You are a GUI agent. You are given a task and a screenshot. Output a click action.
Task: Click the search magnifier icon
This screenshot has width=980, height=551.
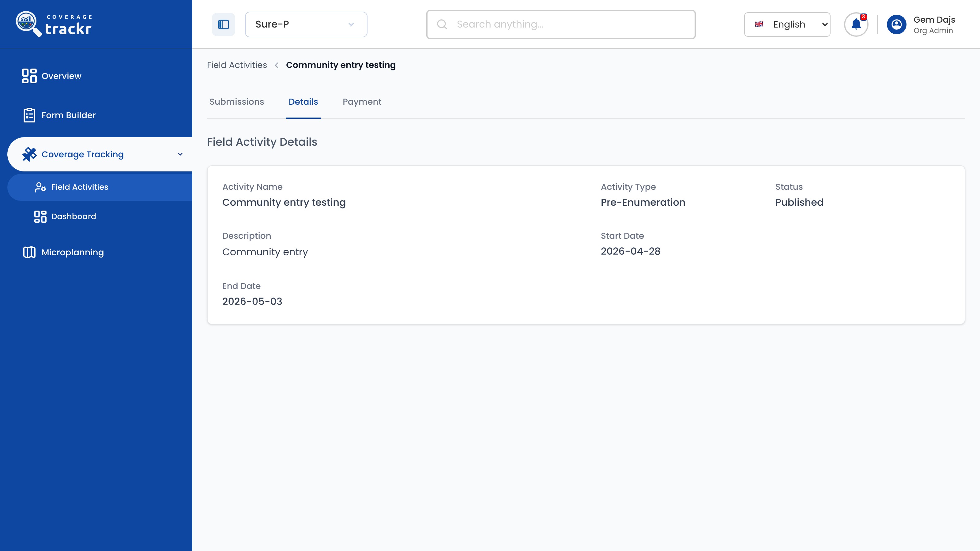pyautogui.click(x=442, y=24)
